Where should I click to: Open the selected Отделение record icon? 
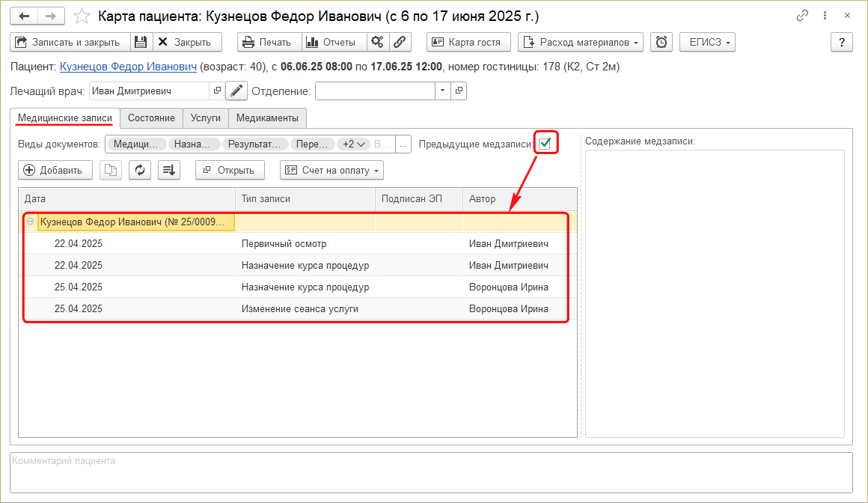[x=459, y=91]
